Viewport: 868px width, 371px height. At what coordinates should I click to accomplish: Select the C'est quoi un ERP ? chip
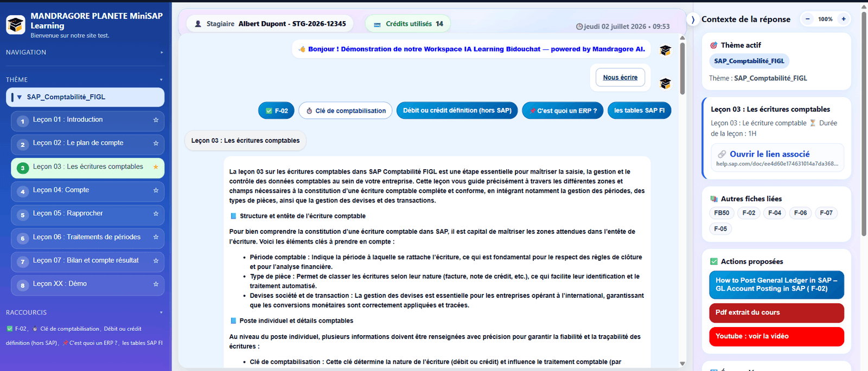point(563,111)
